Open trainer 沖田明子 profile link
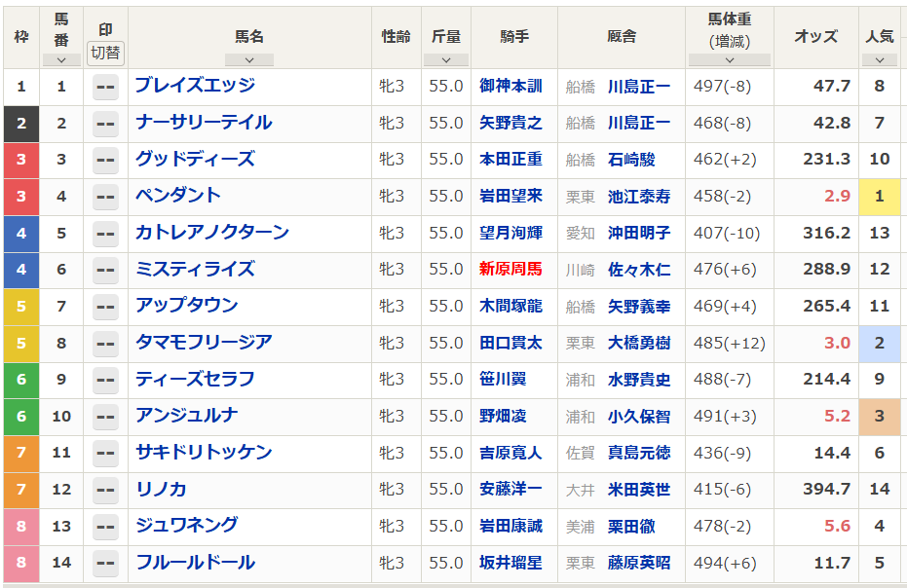 [639, 233]
